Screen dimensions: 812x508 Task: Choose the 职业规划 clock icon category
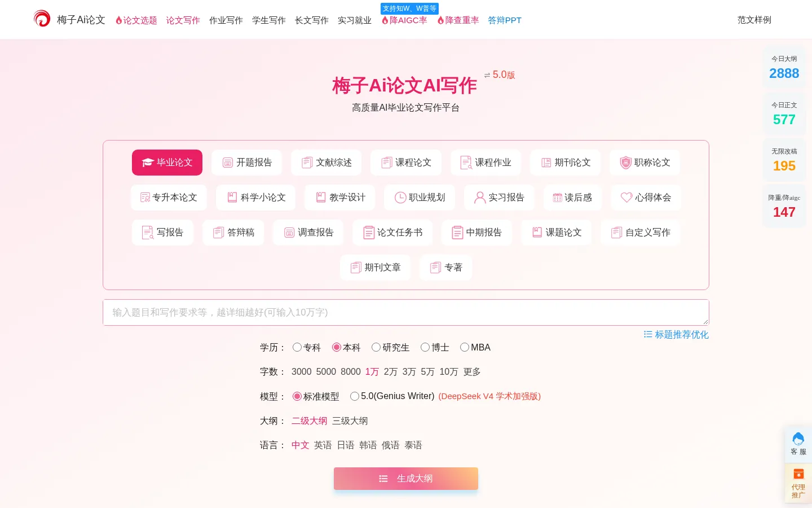click(x=420, y=198)
